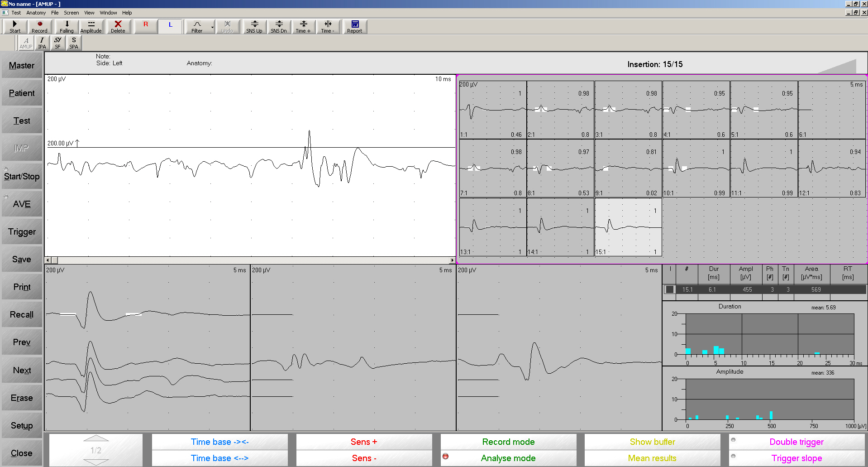The image size is (868, 467).
Task: Open the Screen menu
Action: 72,13
